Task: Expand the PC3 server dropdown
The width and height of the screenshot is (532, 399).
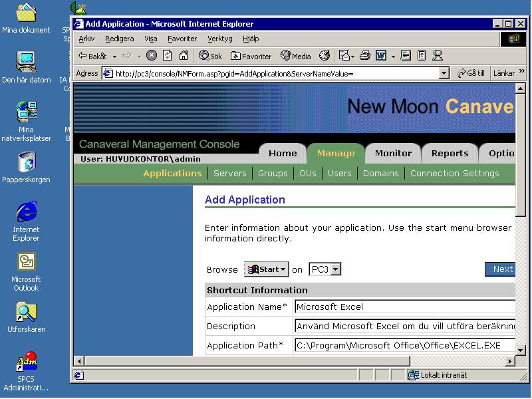Action: (x=336, y=269)
